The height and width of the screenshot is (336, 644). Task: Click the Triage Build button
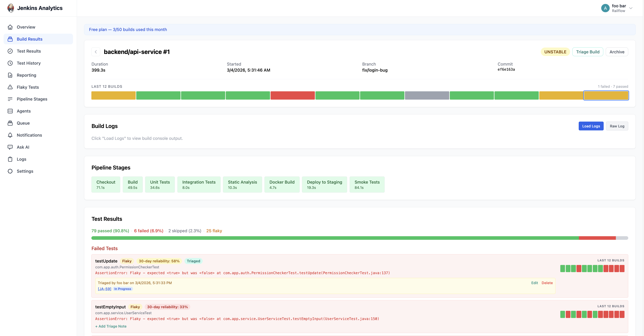click(588, 52)
